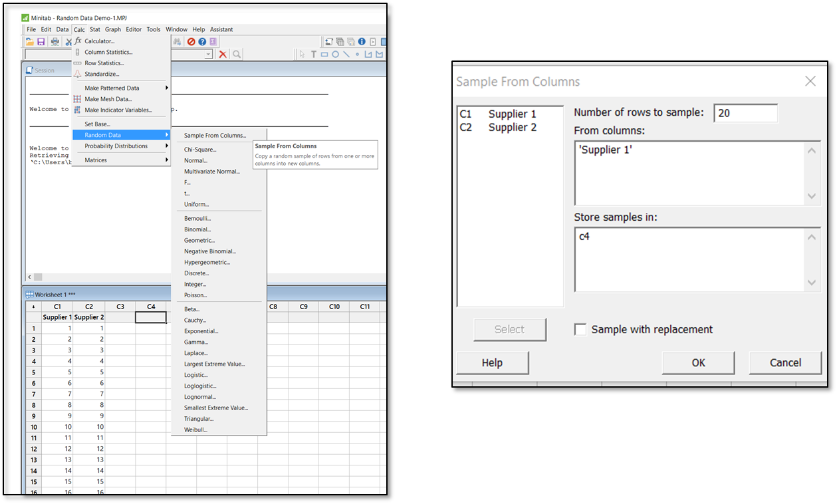Click the Save disk toolbar icon
This screenshot has height=504, width=837.
click(41, 42)
